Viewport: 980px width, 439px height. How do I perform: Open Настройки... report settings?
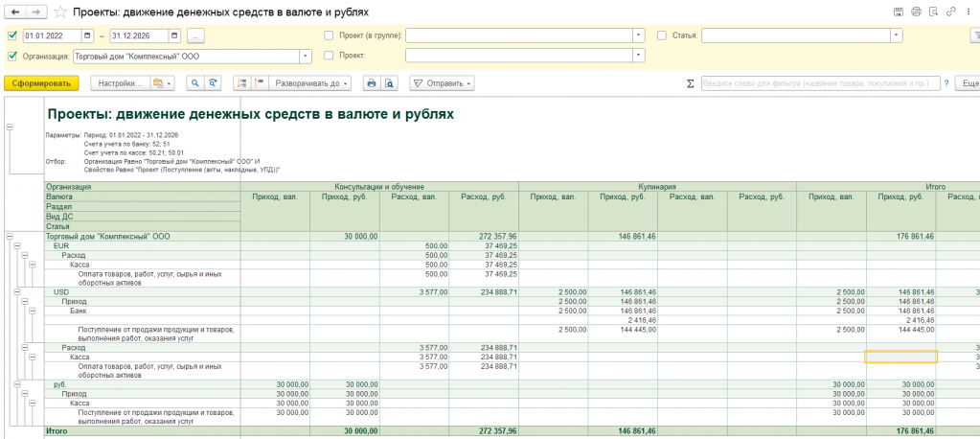tap(120, 82)
